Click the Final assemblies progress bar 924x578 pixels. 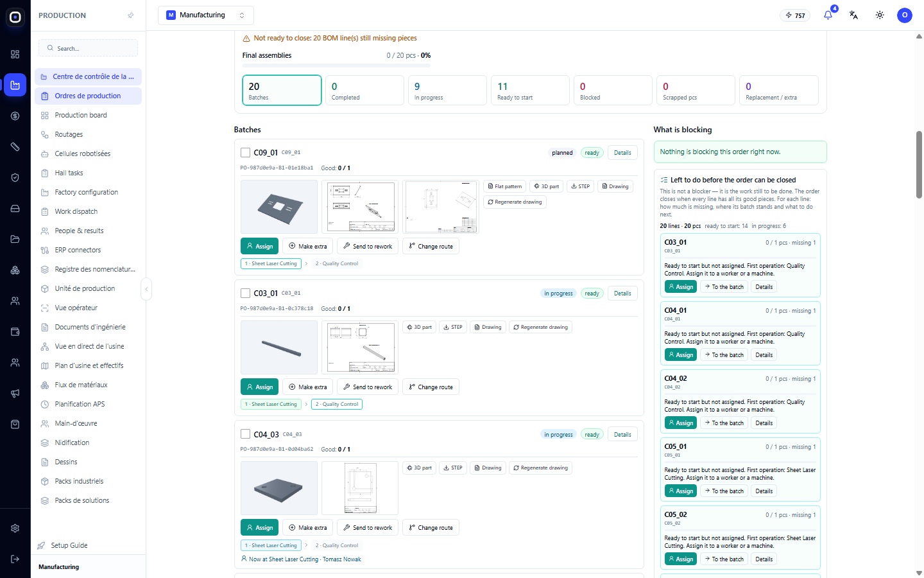336,65
